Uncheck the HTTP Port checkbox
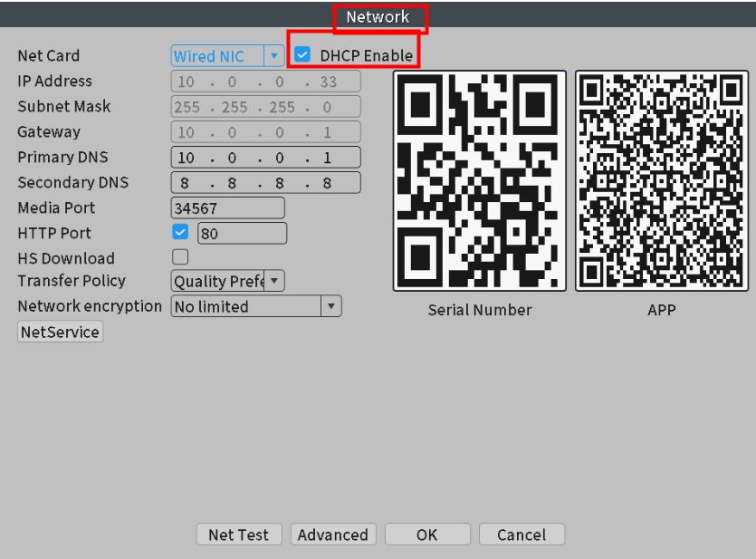The height and width of the screenshot is (559, 756). pyautogui.click(x=180, y=232)
